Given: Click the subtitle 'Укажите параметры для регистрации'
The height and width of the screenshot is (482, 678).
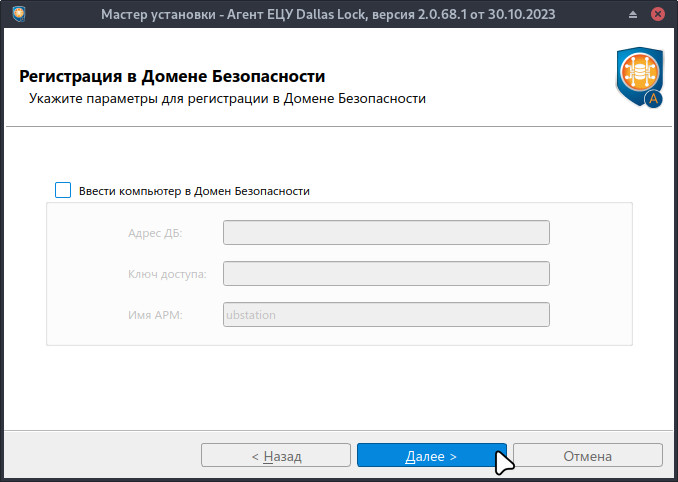Looking at the screenshot, I should (x=227, y=99).
